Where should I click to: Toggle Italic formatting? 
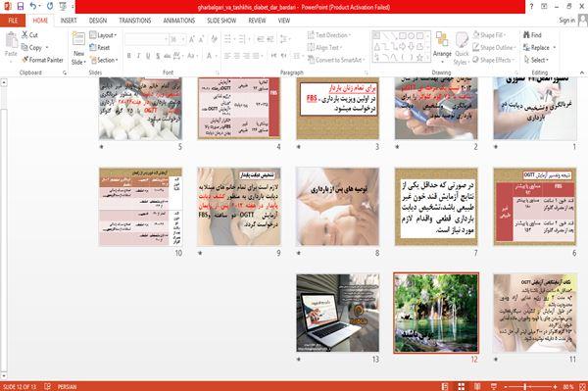pyautogui.click(x=139, y=56)
